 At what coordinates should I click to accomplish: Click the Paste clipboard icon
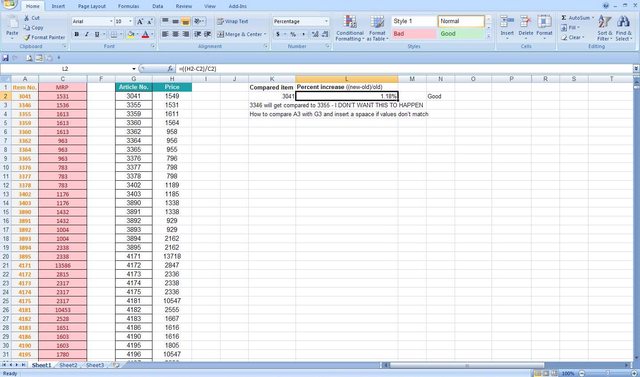(12, 22)
